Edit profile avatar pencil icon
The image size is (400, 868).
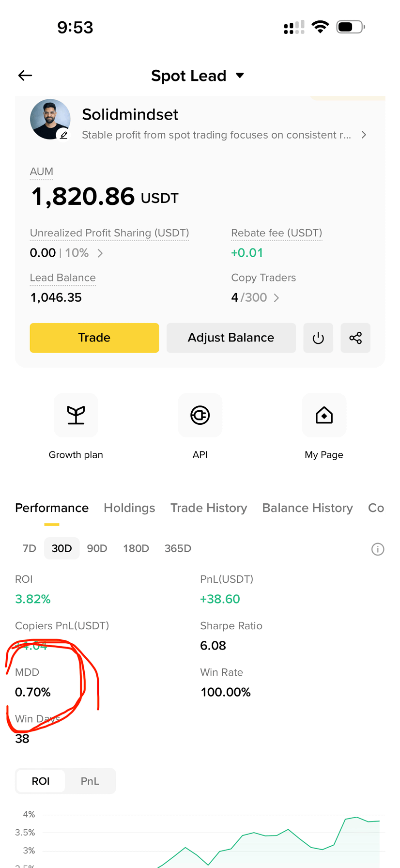coord(63,135)
